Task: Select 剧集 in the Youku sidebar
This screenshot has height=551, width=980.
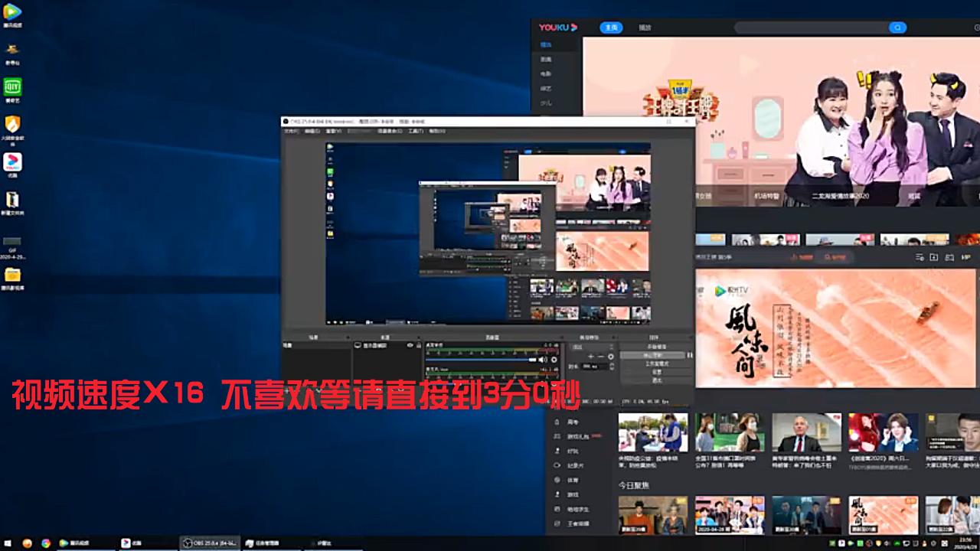Action: (x=546, y=60)
